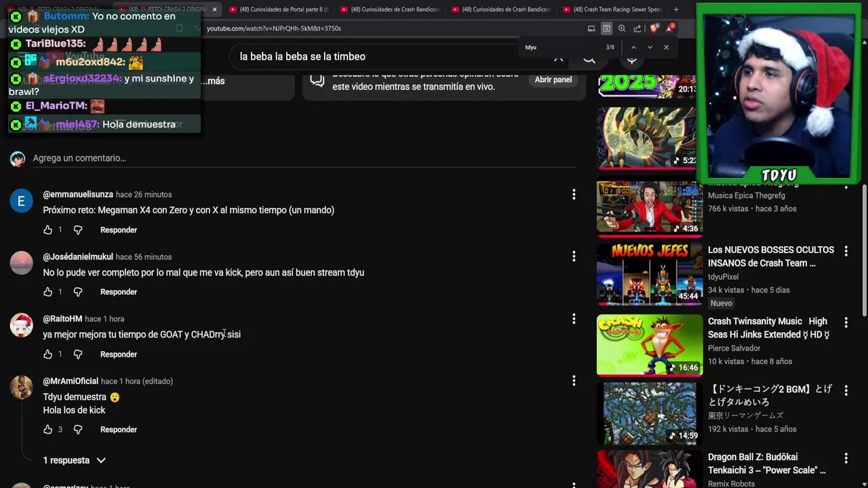Image resolution: width=868 pixels, height=488 pixels.
Task: Open @emmanuelisunza channel link
Action: click(x=78, y=195)
